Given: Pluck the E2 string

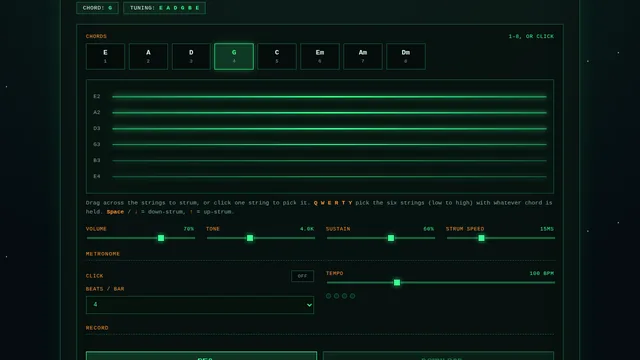Looking at the screenshot, I should pyautogui.click(x=329, y=97).
